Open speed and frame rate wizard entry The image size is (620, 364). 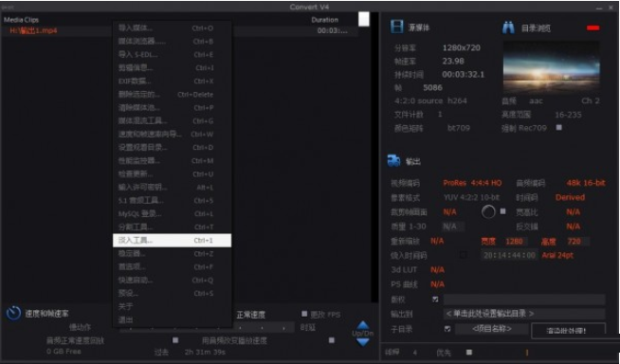click(x=172, y=134)
